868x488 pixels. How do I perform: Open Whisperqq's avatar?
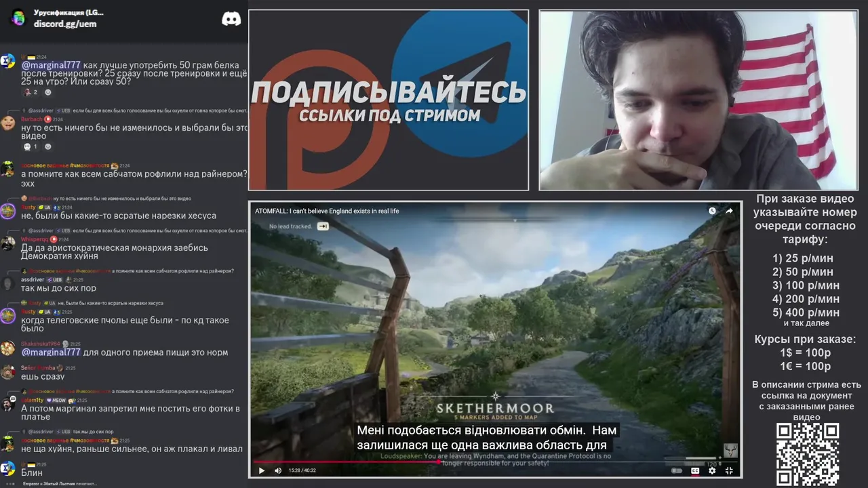pos(7,243)
